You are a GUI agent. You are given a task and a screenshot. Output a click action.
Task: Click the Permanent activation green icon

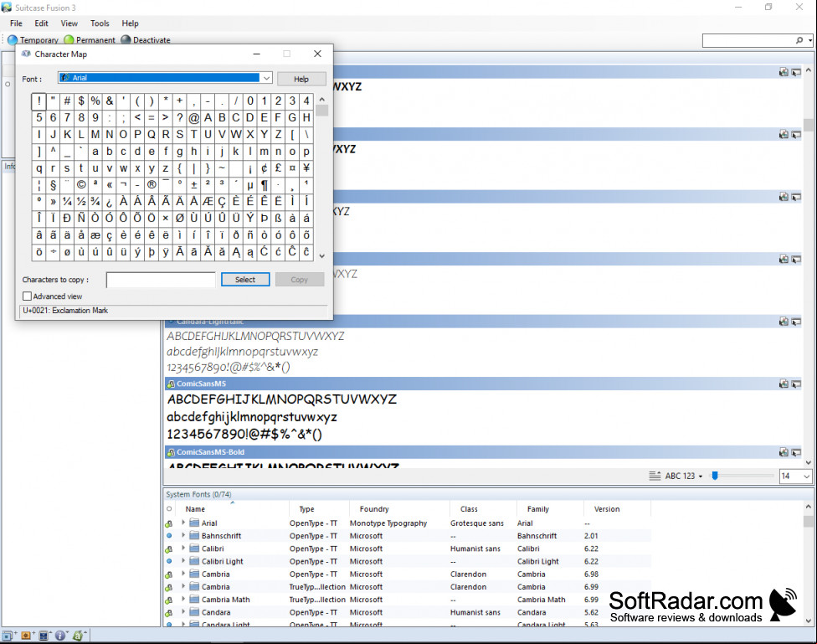pyautogui.click(x=69, y=40)
